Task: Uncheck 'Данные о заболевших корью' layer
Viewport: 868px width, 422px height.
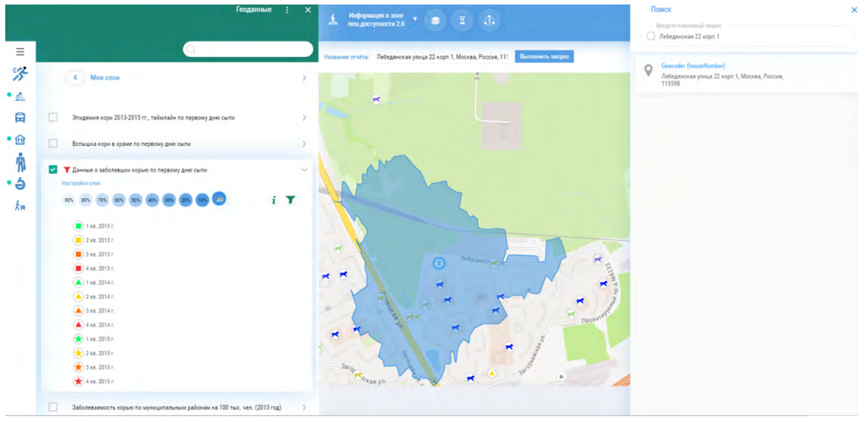Action: coord(53,170)
